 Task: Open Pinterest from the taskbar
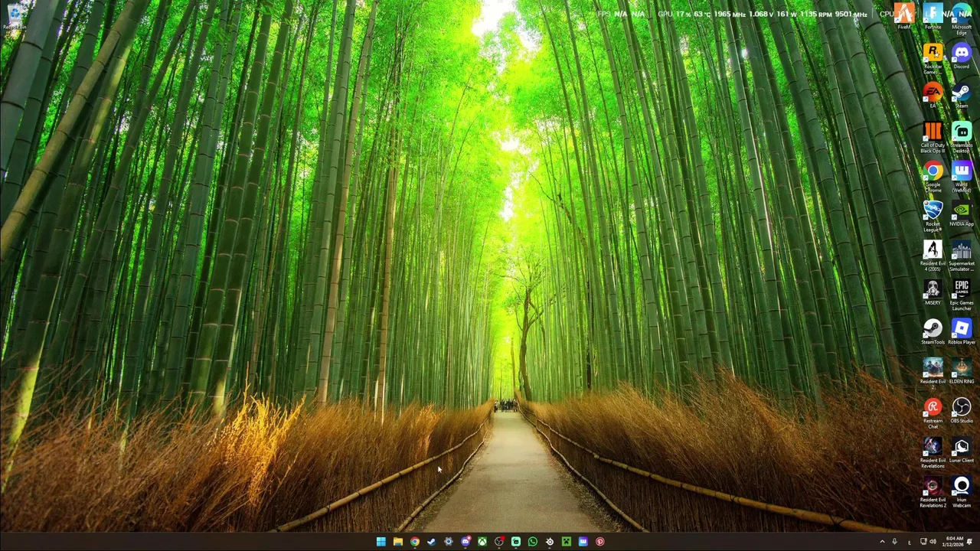click(599, 542)
